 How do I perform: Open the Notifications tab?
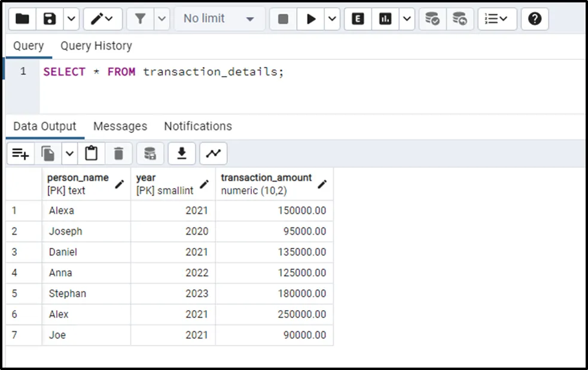pyautogui.click(x=197, y=126)
